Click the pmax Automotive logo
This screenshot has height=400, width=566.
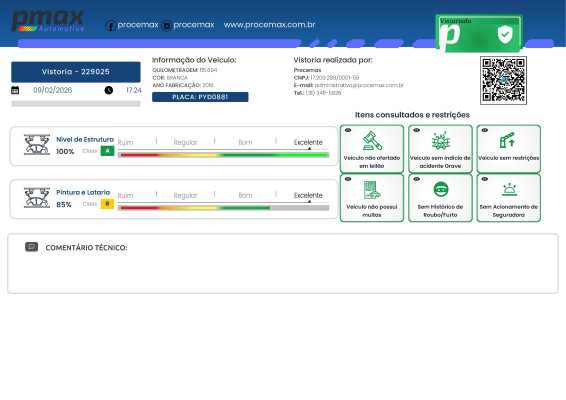click(48, 21)
